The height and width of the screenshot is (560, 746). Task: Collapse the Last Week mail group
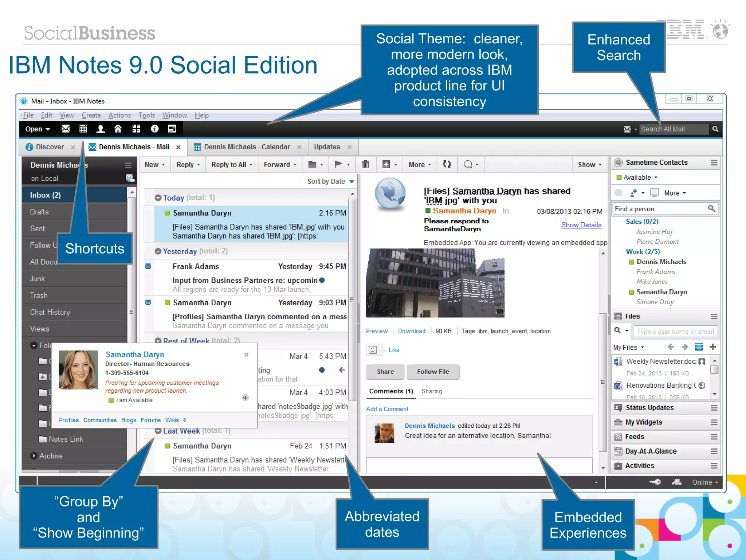pos(158,431)
